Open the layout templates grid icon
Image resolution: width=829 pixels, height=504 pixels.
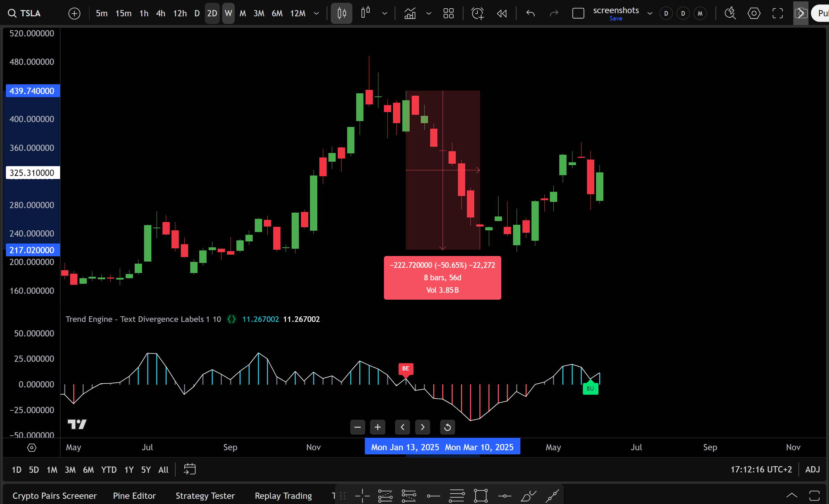[x=449, y=14]
